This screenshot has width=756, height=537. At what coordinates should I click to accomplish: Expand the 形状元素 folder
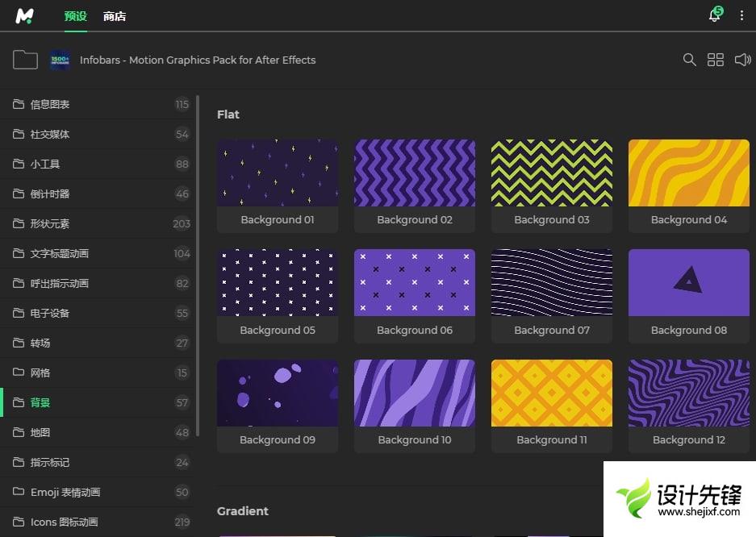click(50, 223)
